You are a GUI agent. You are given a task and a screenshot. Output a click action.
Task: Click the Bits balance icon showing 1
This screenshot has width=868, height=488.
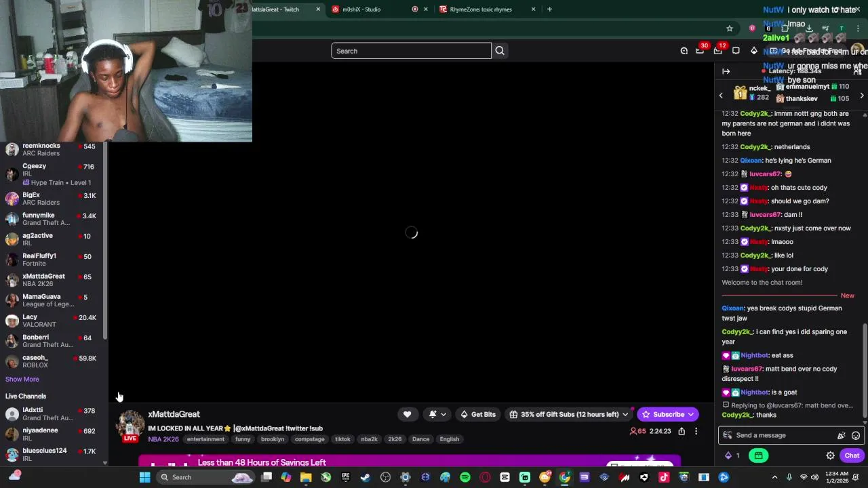tap(732, 455)
